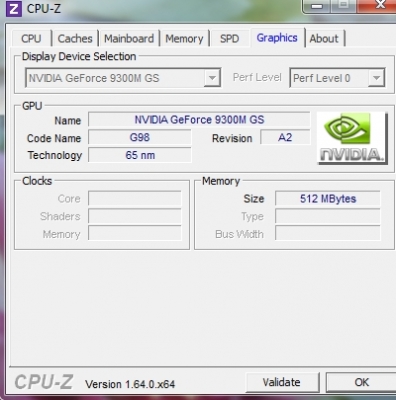
Task: Click the empty Core clock field
Action: 135,199
